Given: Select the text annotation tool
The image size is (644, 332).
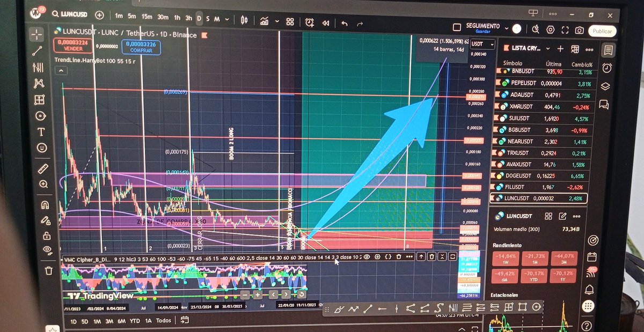Looking at the screenshot, I should [x=41, y=132].
